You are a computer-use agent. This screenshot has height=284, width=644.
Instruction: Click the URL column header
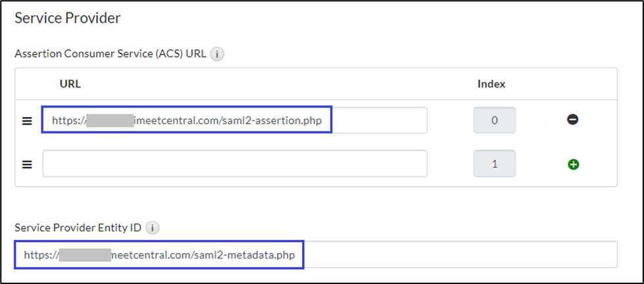[x=70, y=83]
